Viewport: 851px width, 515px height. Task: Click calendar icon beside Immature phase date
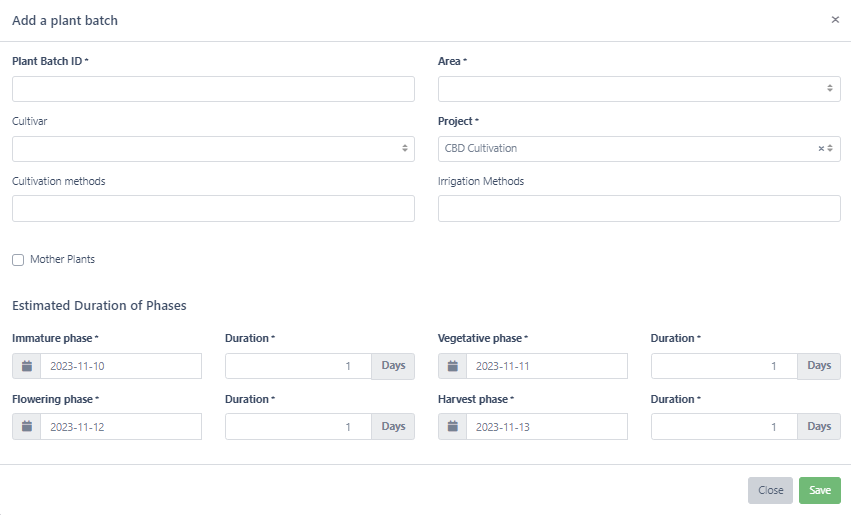[x=27, y=366]
